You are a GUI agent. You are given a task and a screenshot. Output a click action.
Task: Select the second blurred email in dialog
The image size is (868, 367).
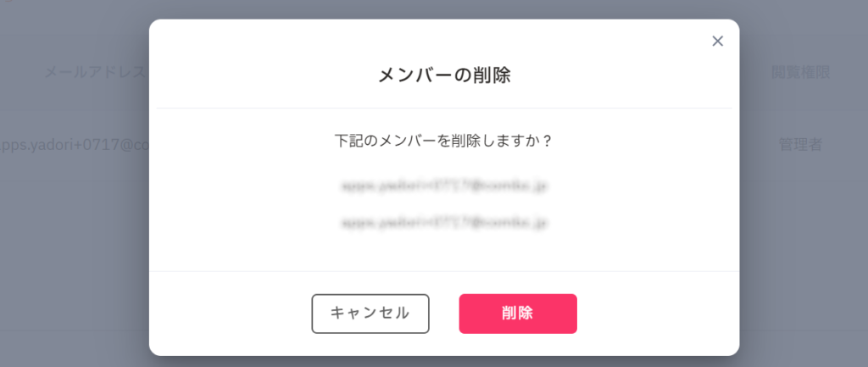tap(444, 223)
